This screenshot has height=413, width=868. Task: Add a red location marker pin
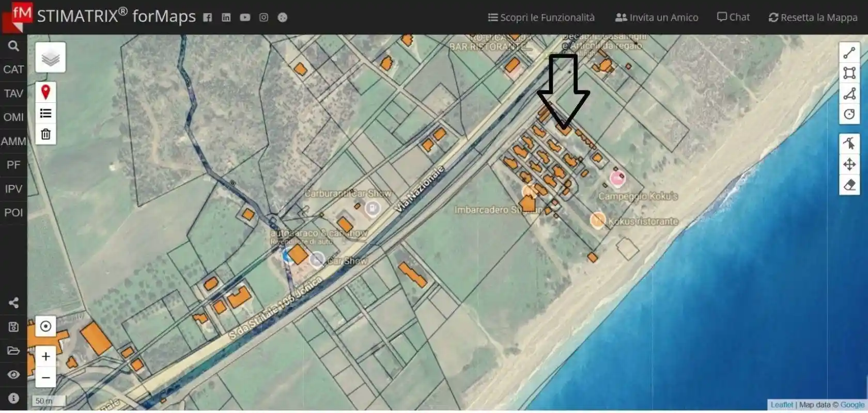coord(45,92)
